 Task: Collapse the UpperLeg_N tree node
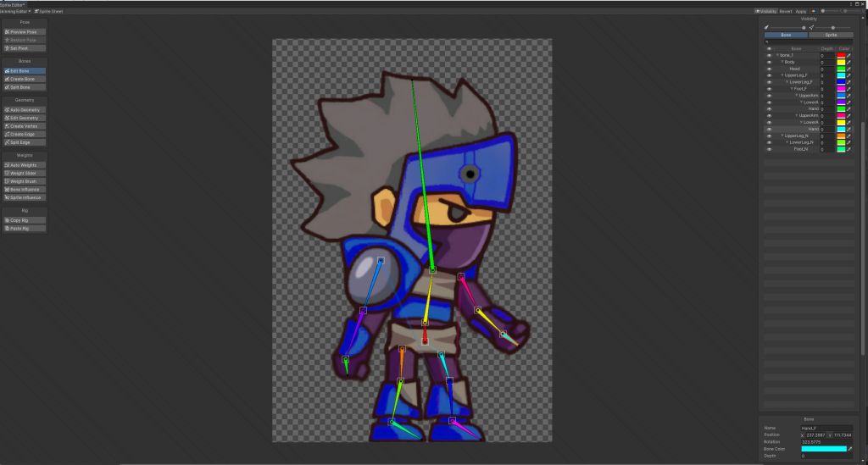tap(782, 136)
